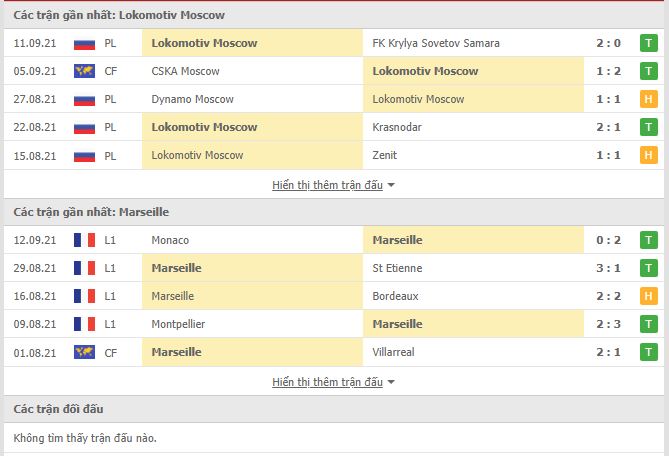Expand more Lokomotiv Moscow matches
The height and width of the screenshot is (456, 669).
tap(327, 185)
